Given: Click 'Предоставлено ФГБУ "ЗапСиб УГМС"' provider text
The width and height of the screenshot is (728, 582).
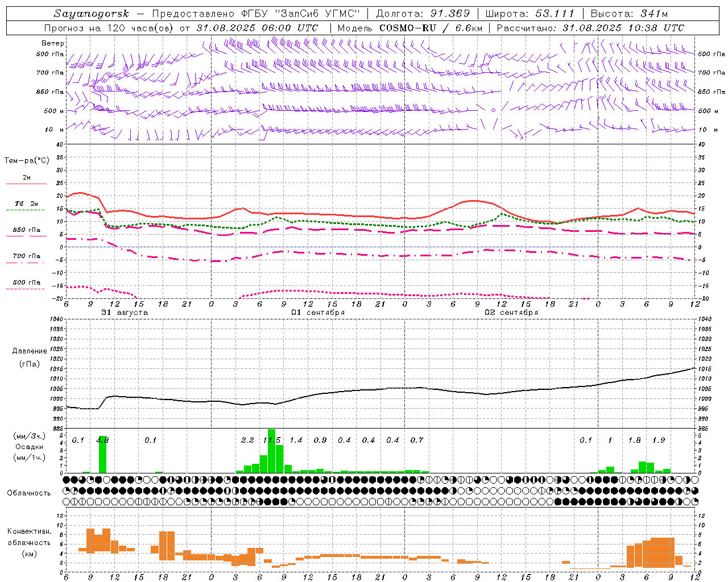Looking at the screenshot, I should click(256, 14).
